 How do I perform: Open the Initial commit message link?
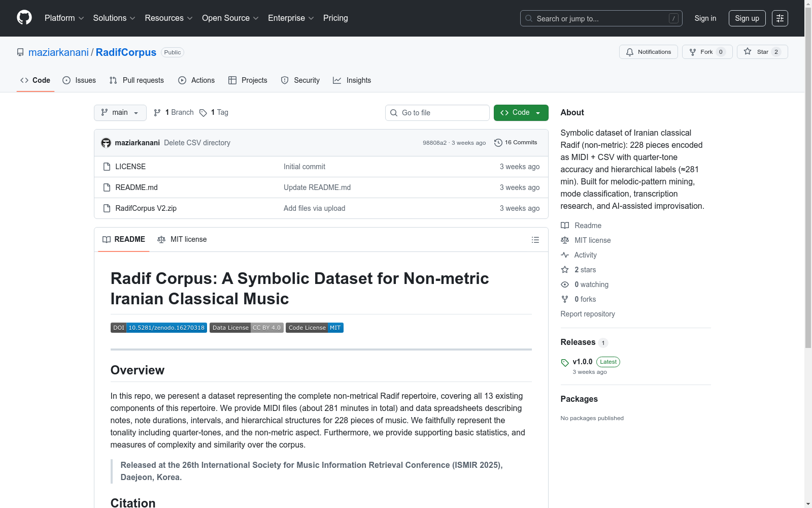click(x=304, y=167)
